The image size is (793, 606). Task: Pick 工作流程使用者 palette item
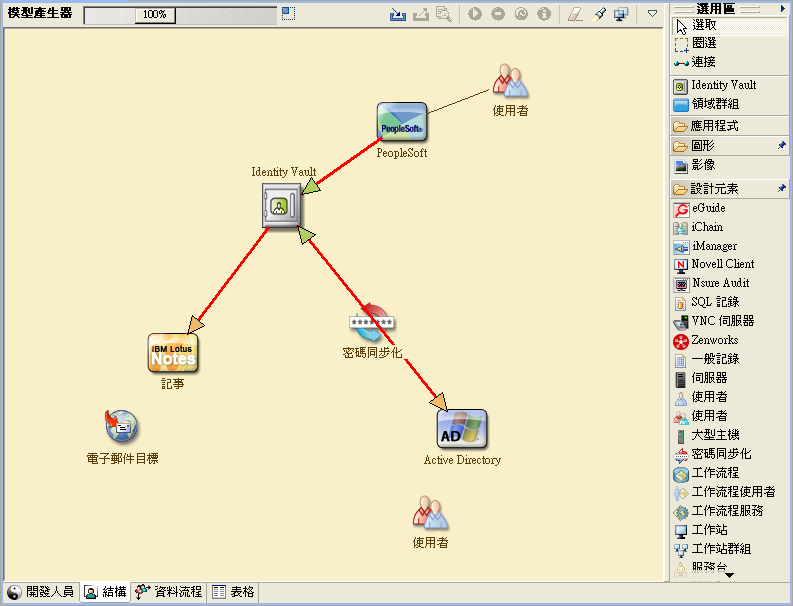pos(731,492)
